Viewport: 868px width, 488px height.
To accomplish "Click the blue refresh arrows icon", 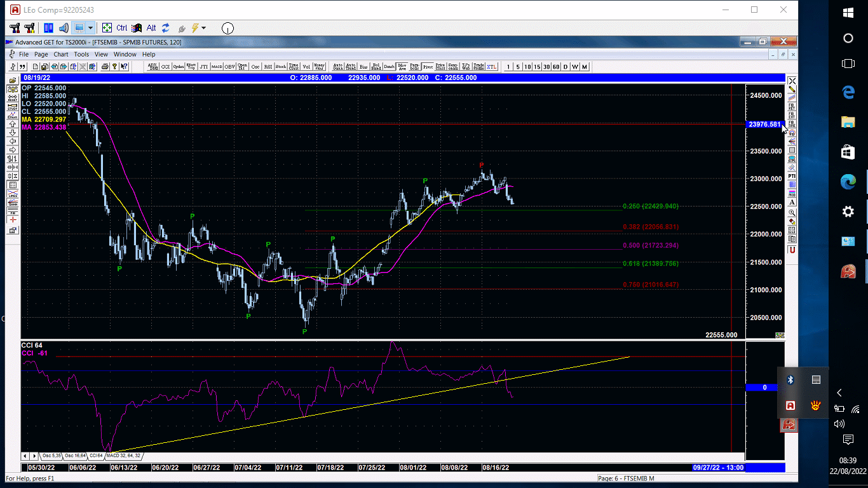I will pyautogui.click(x=165, y=28).
